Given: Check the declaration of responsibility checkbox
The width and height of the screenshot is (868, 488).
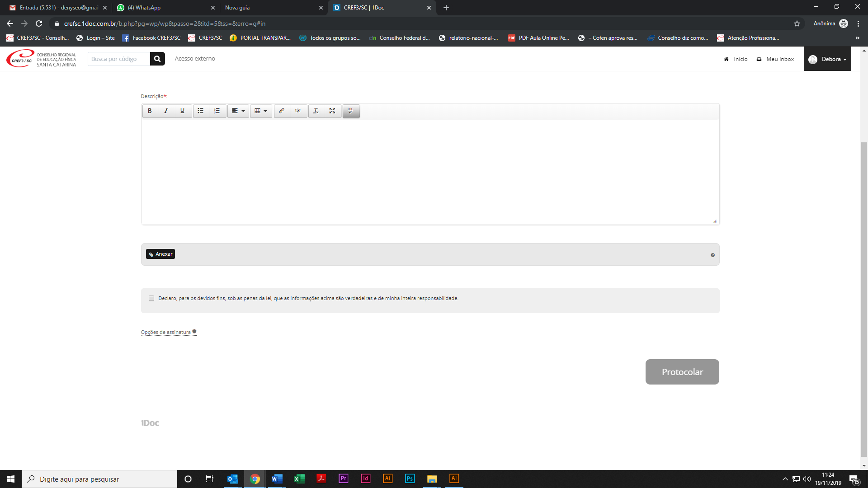Looking at the screenshot, I should (x=151, y=298).
